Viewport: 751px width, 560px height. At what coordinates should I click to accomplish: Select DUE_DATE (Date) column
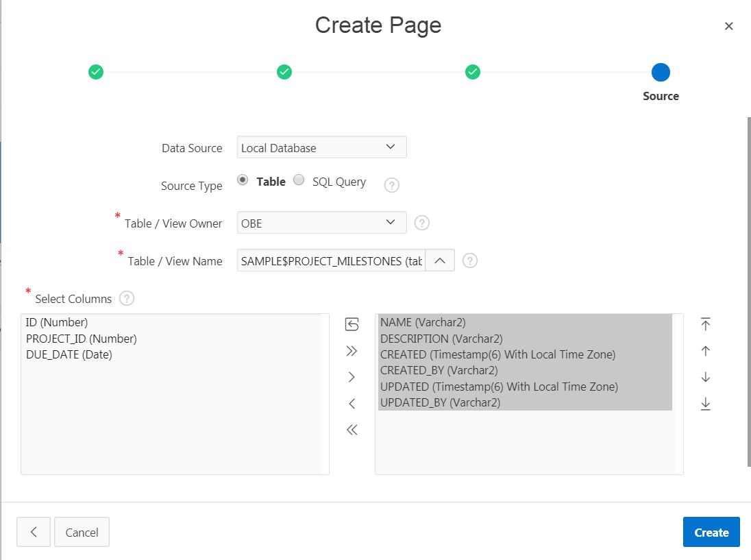click(x=69, y=354)
